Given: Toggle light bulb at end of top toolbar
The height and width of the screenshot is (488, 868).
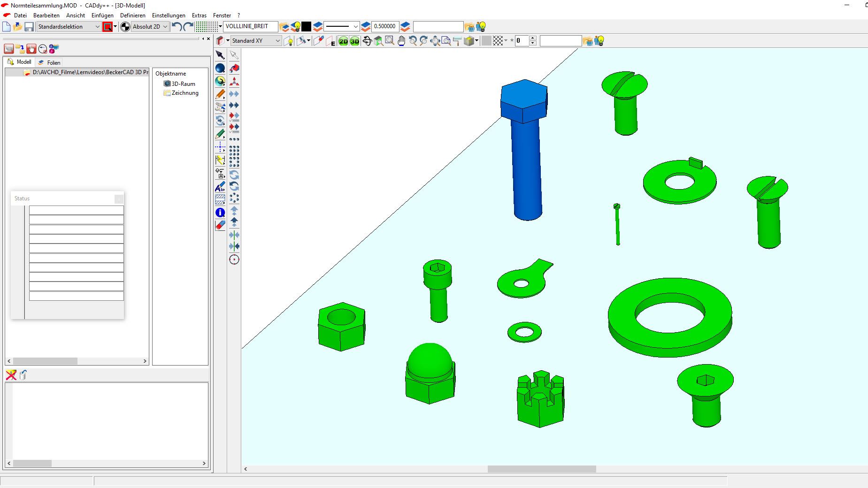Looking at the screenshot, I should tap(480, 27).
